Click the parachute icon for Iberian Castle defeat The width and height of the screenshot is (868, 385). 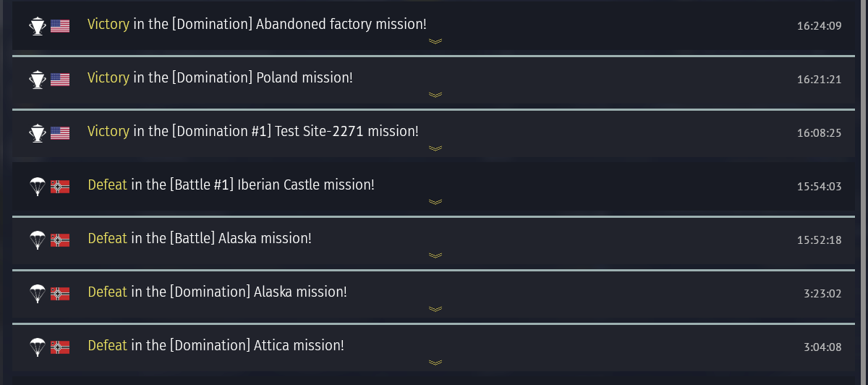click(x=37, y=187)
